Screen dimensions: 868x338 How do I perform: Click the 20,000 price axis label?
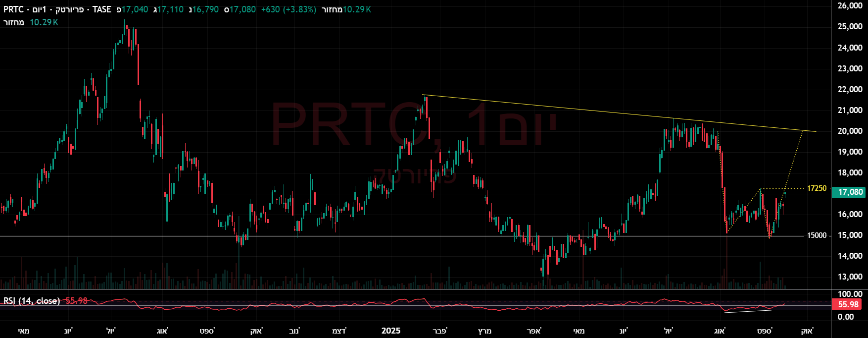(850, 131)
